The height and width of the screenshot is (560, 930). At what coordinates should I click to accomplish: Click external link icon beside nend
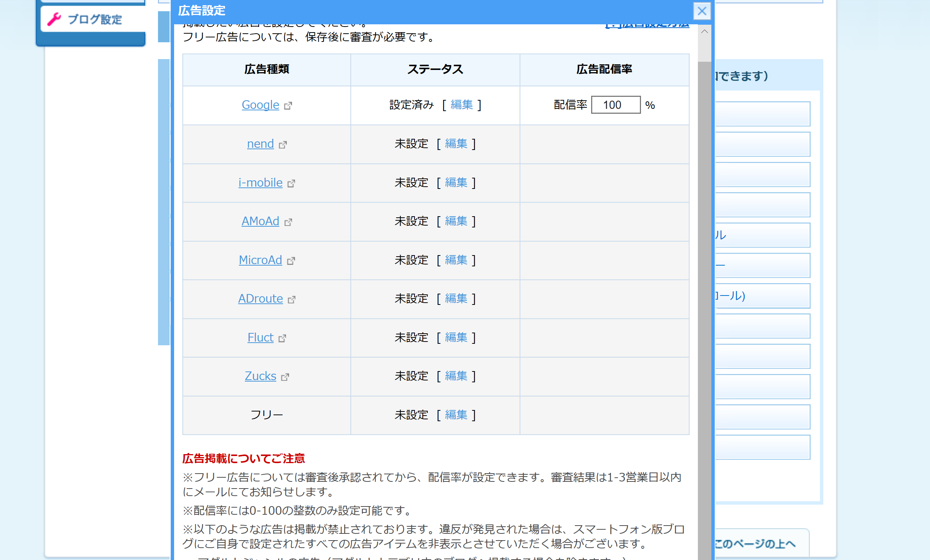283,144
